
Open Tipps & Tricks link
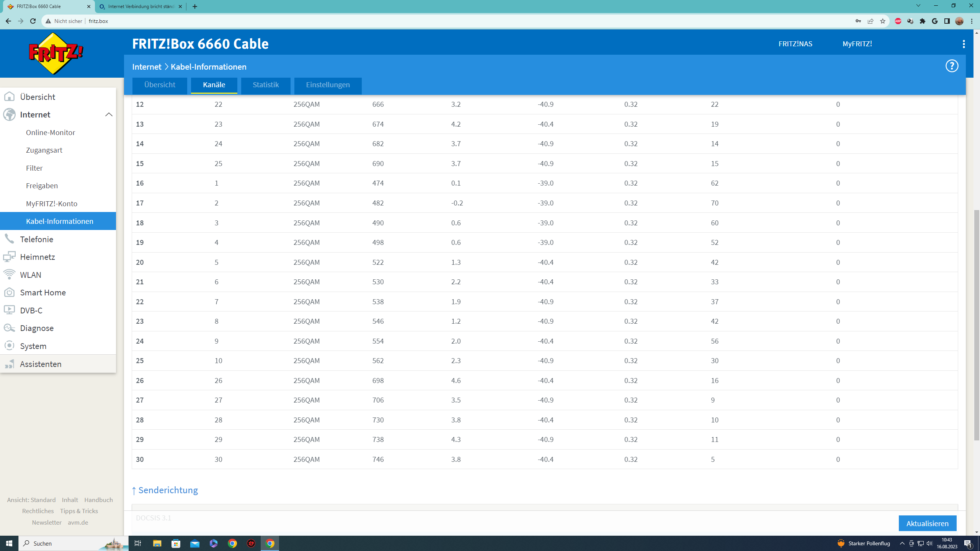coord(79,511)
